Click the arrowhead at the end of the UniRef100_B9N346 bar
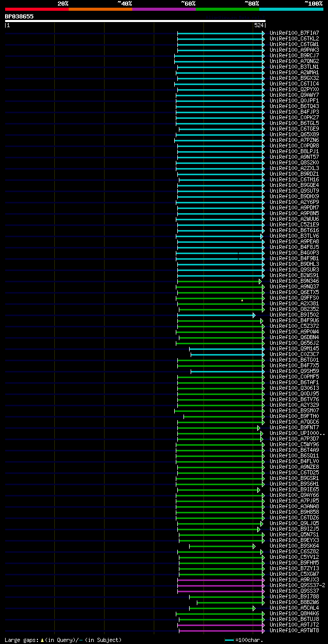The width and height of the screenshot is (328, 644). 260,281
